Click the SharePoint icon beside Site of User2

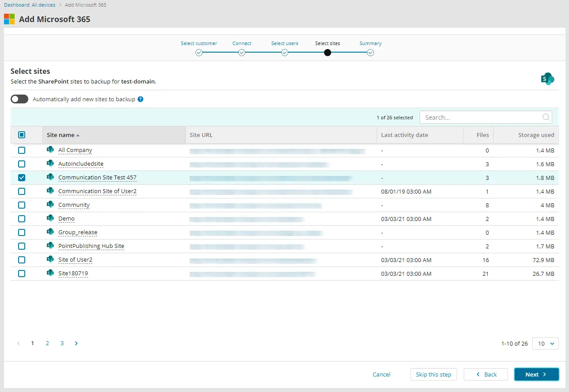click(50, 259)
